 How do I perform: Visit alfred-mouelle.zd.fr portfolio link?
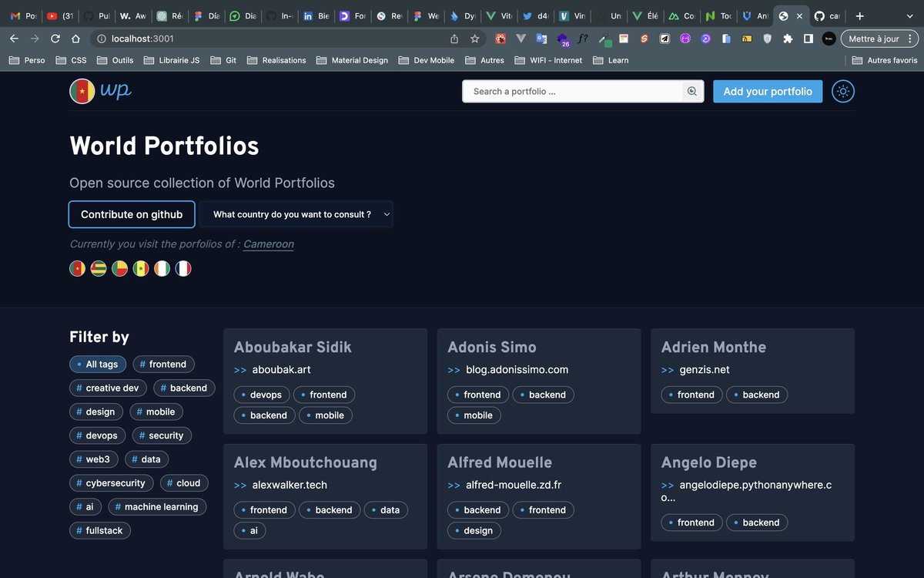[514, 485]
